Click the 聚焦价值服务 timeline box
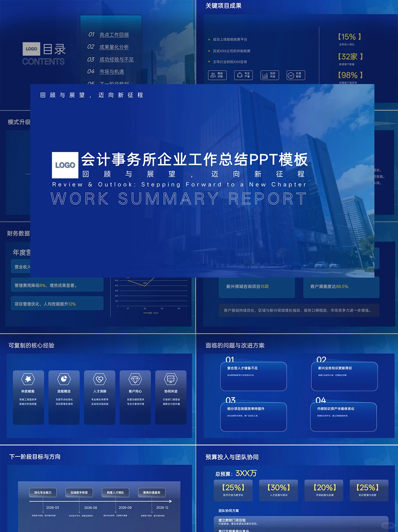The width and height of the screenshot is (398, 532). tap(152, 493)
